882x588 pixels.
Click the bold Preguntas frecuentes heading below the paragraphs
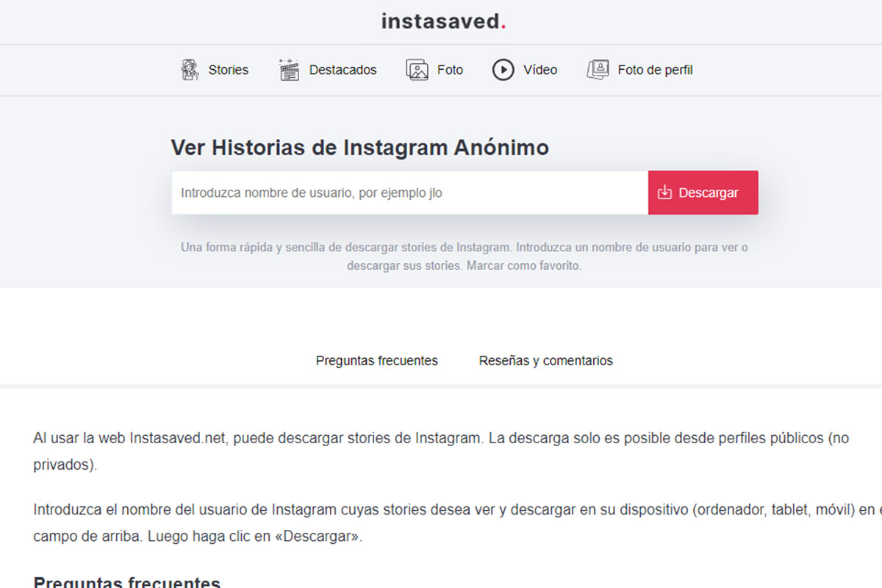pyautogui.click(x=127, y=581)
